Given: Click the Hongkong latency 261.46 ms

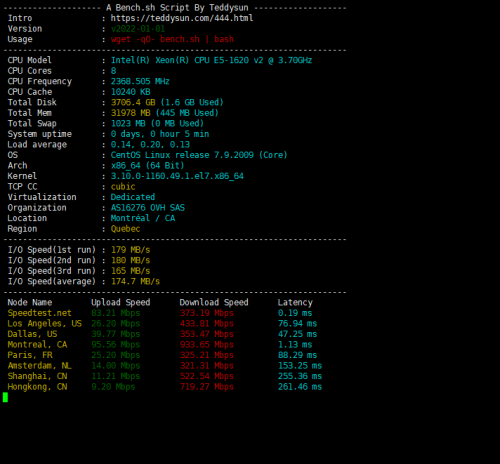Looking at the screenshot, I should click(x=300, y=387).
